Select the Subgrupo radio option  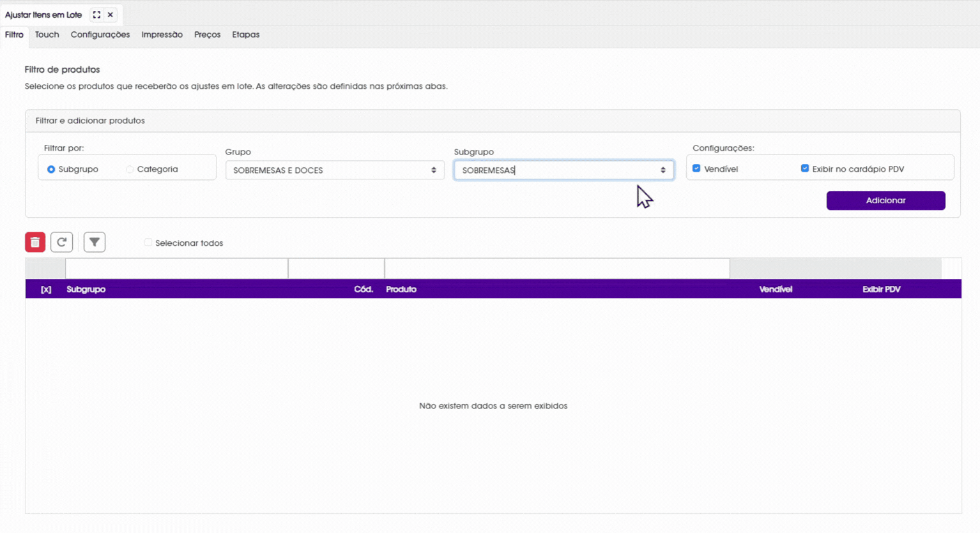pyautogui.click(x=51, y=169)
